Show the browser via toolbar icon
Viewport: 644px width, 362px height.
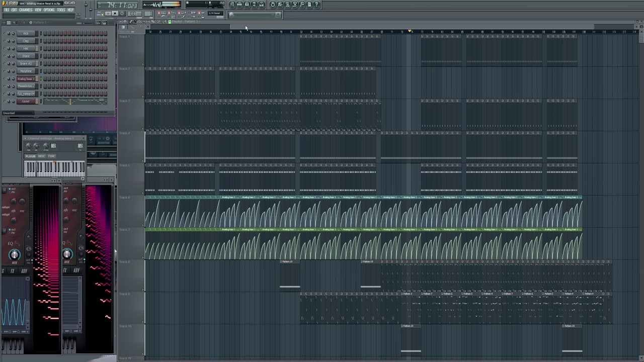click(254, 5)
